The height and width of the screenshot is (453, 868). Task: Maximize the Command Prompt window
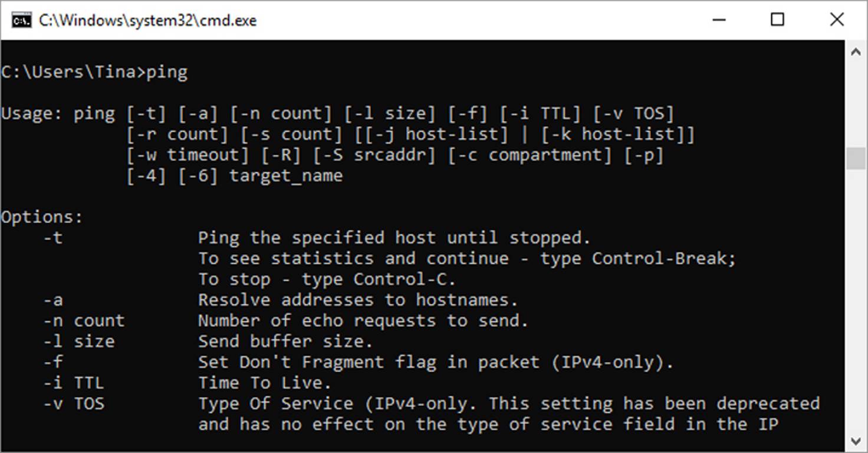777,20
